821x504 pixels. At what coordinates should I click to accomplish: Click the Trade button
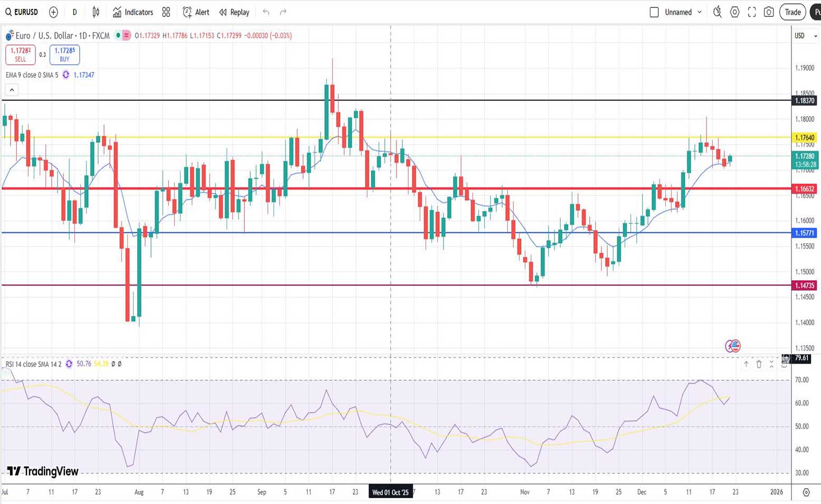[792, 12]
